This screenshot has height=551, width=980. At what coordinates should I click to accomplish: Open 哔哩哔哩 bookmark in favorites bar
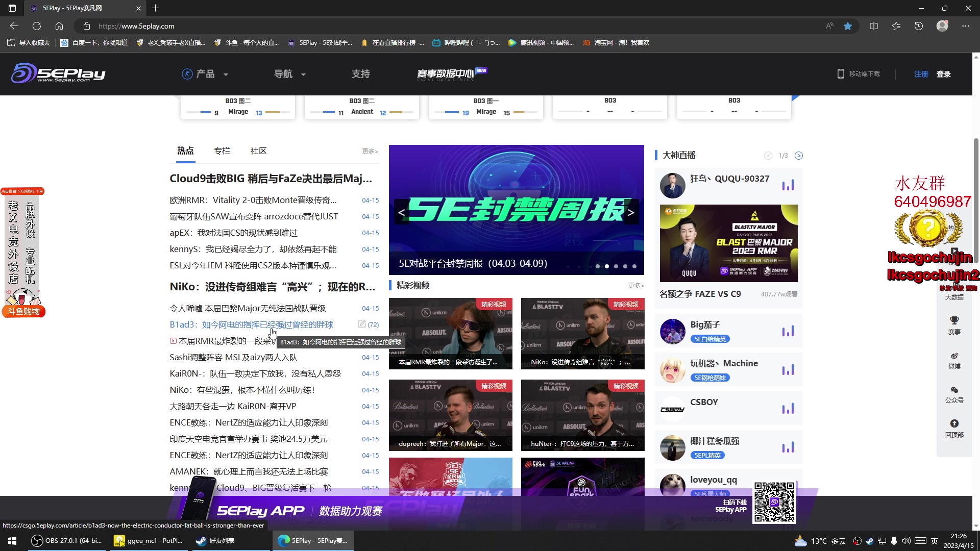click(x=466, y=43)
